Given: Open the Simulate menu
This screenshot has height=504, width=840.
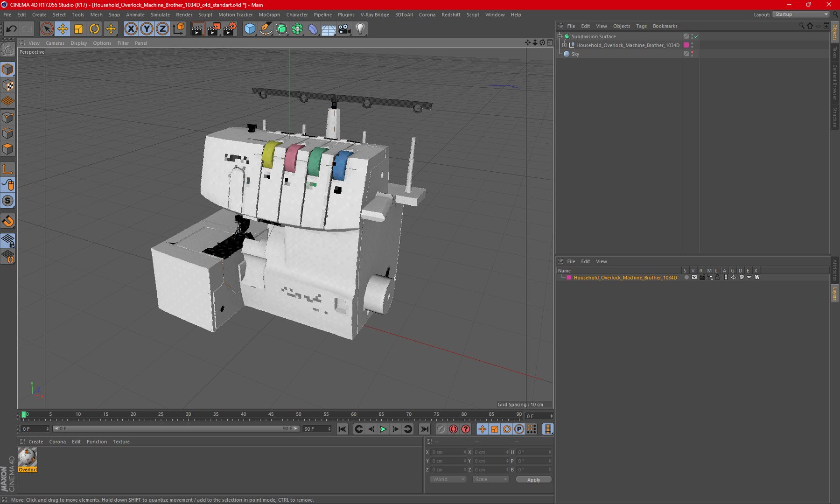Looking at the screenshot, I should tap(160, 15).
